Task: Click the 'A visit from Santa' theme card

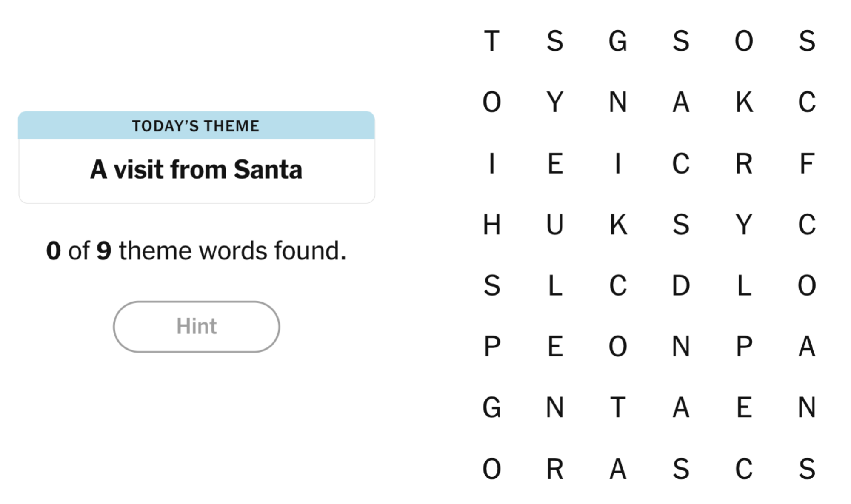Action: (x=196, y=157)
